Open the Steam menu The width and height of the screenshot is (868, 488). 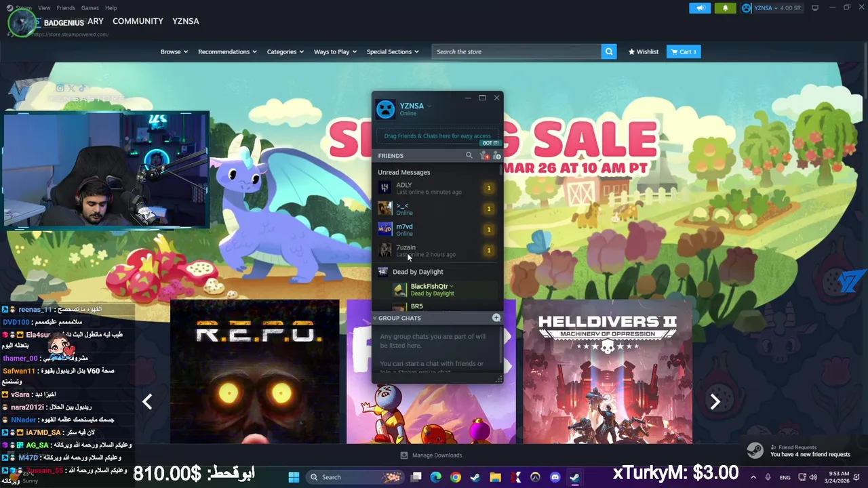[x=23, y=8]
